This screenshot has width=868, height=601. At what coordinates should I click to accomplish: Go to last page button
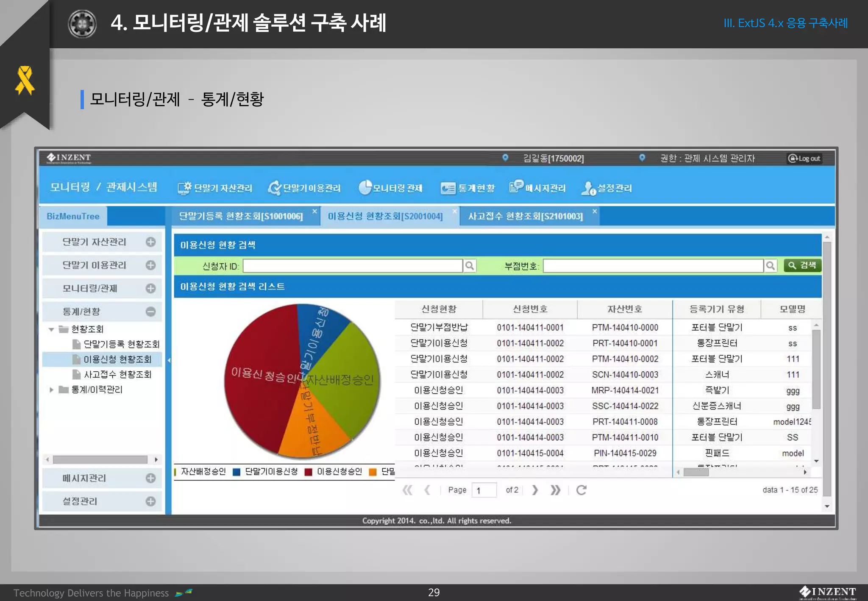[555, 490]
